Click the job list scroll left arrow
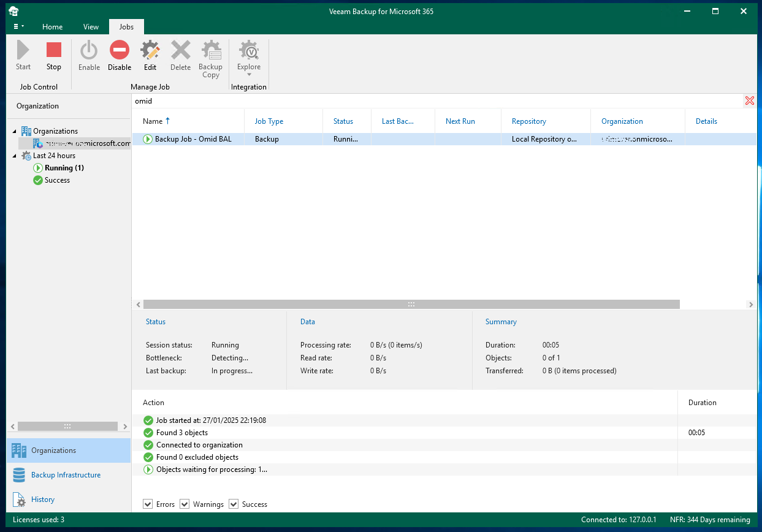 point(138,305)
